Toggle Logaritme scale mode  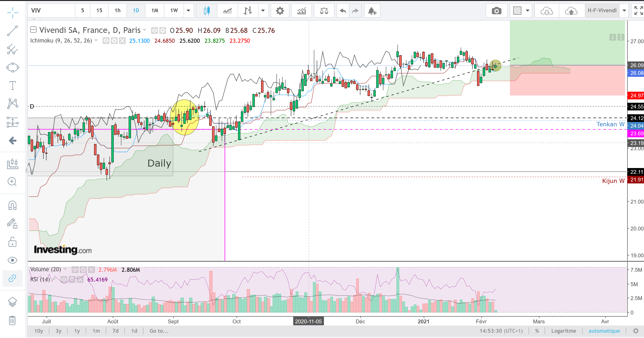tap(563, 331)
